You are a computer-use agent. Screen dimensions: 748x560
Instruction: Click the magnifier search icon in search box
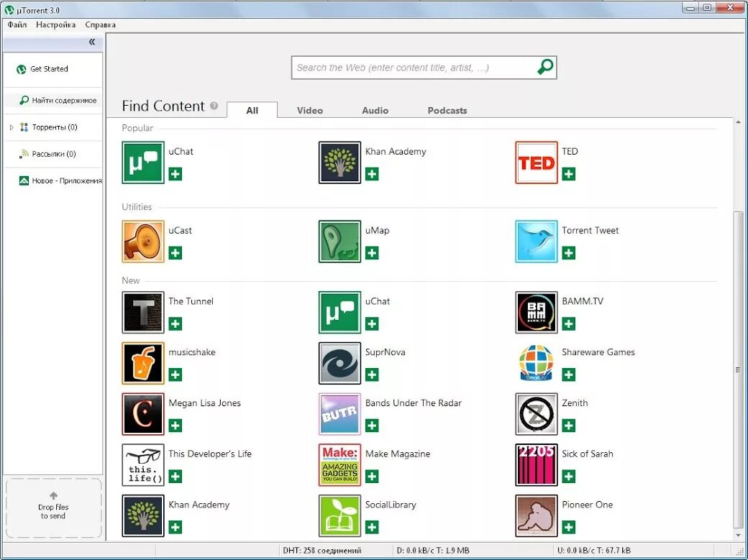pos(544,68)
